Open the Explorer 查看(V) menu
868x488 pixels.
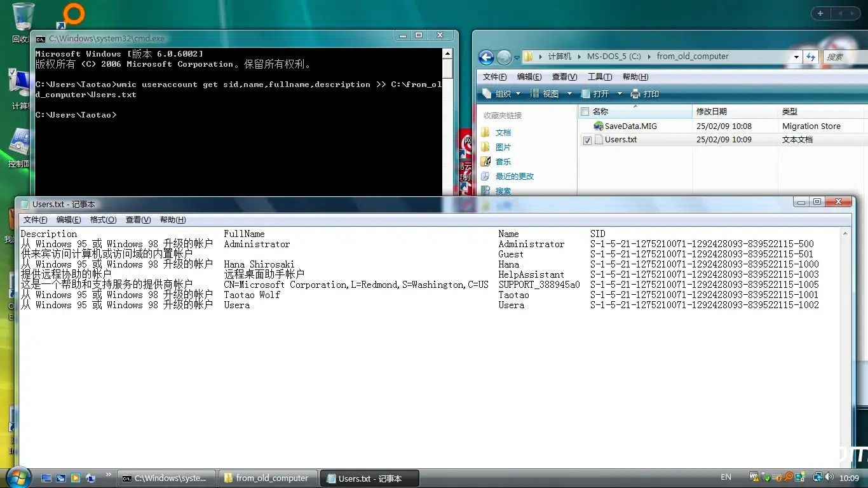pos(564,77)
